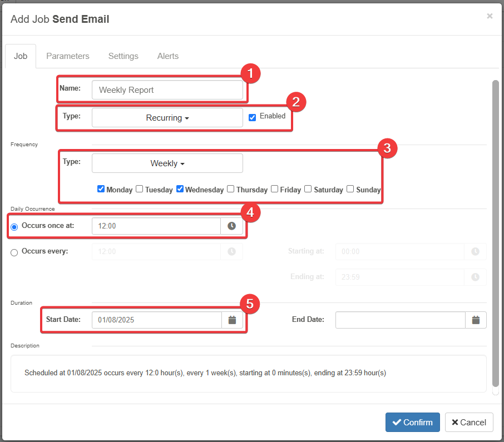
Task: Open the Alerts tab
Action: [168, 56]
